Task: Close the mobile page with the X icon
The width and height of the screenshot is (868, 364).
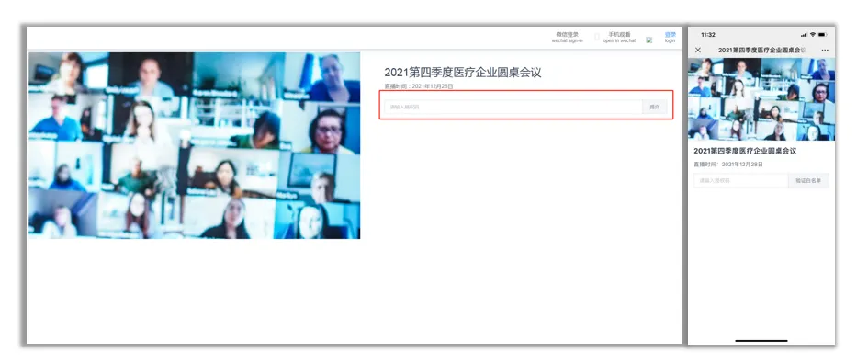Action: point(697,50)
